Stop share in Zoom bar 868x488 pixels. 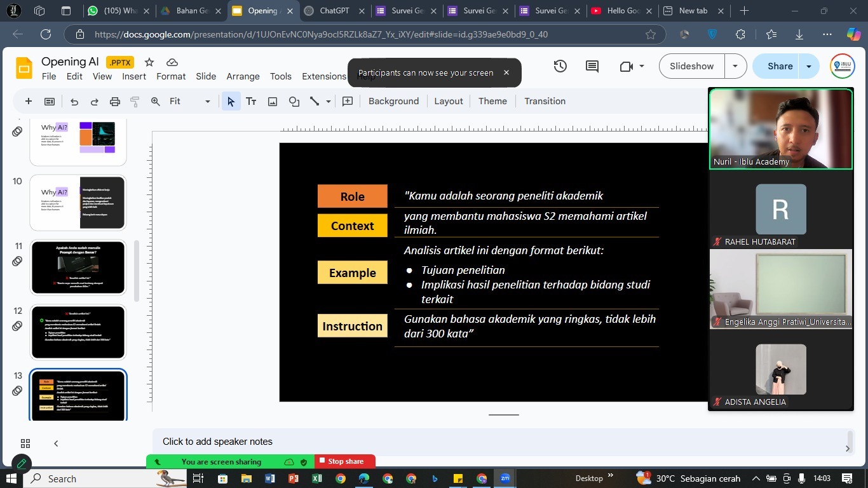click(x=345, y=461)
